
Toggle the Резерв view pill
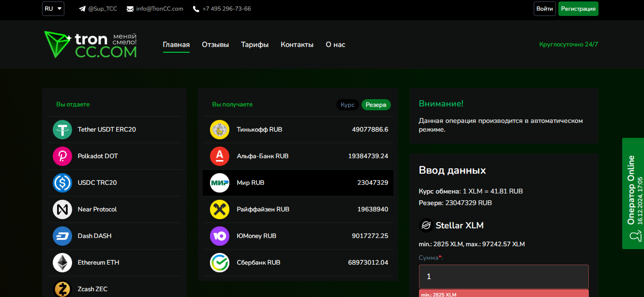click(x=376, y=105)
